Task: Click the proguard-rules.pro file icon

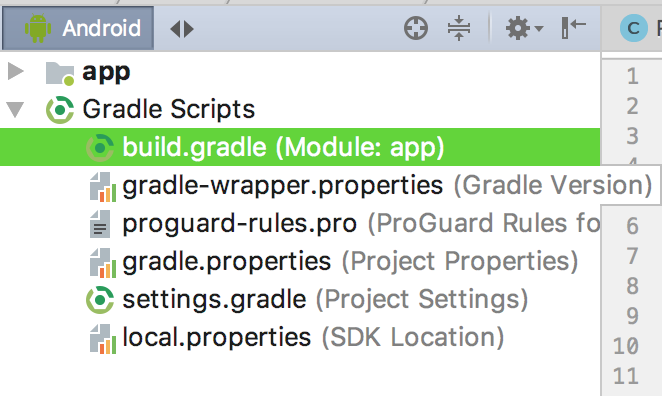Action: pos(100,224)
